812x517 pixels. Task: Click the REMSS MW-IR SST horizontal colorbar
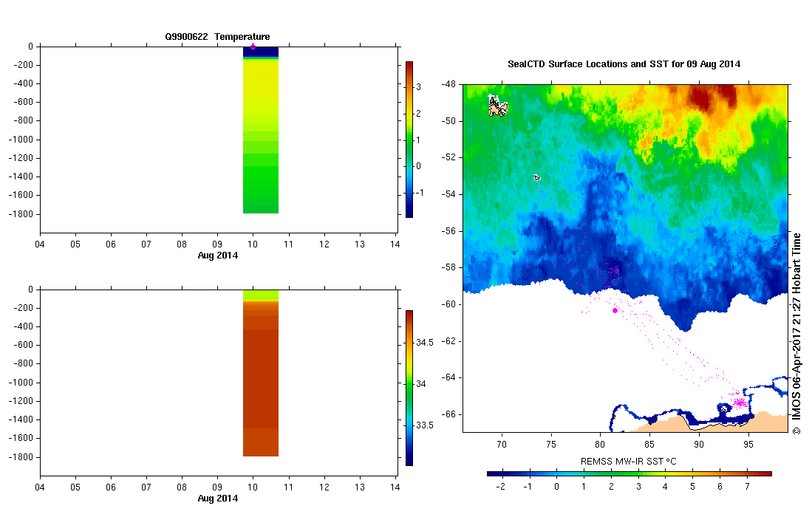pos(630,473)
